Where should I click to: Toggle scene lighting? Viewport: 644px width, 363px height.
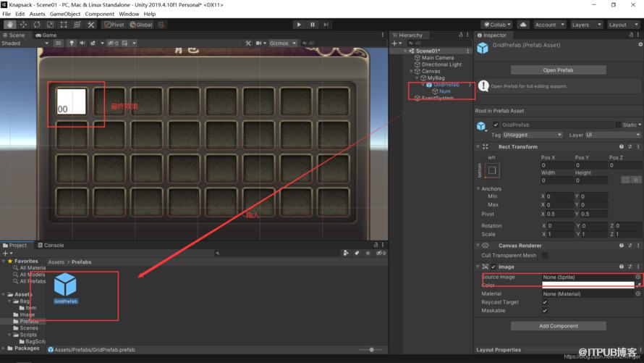[x=72, y=43]
